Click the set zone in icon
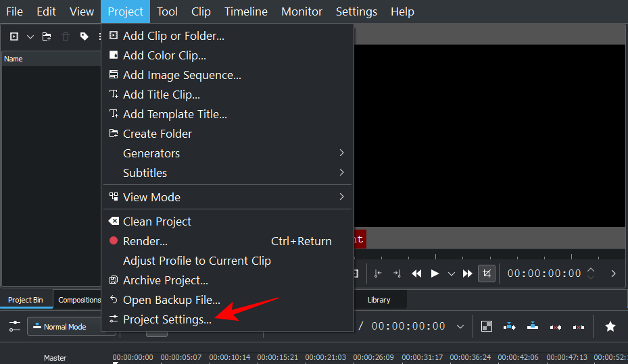 tap(378, 274)
